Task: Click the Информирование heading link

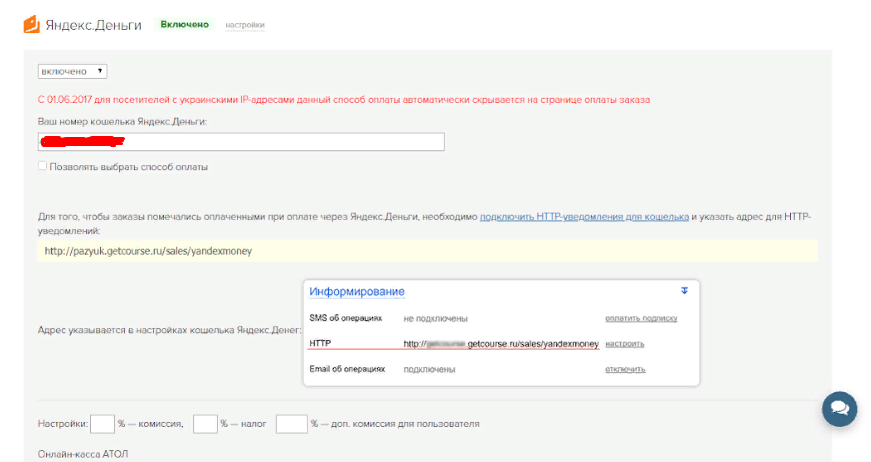Action: tap(357, 292)
